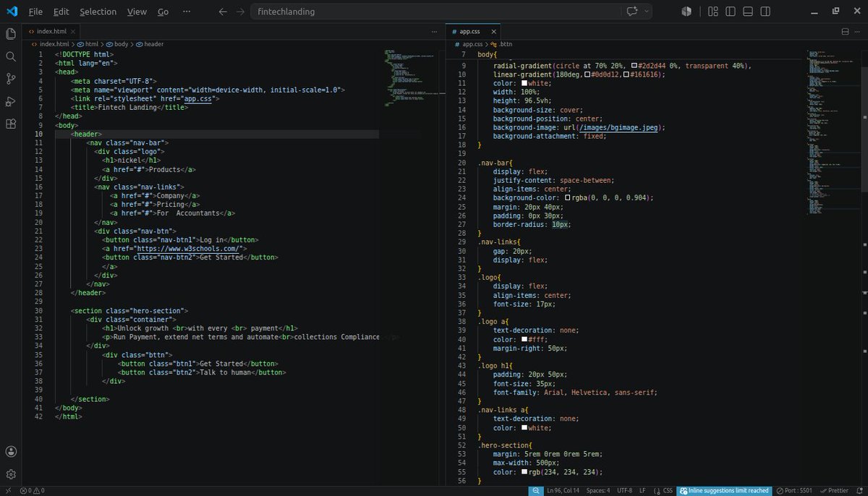Open the app.css href link in index.html
Screen dimensions: 868x496
[x=197, y=99]
